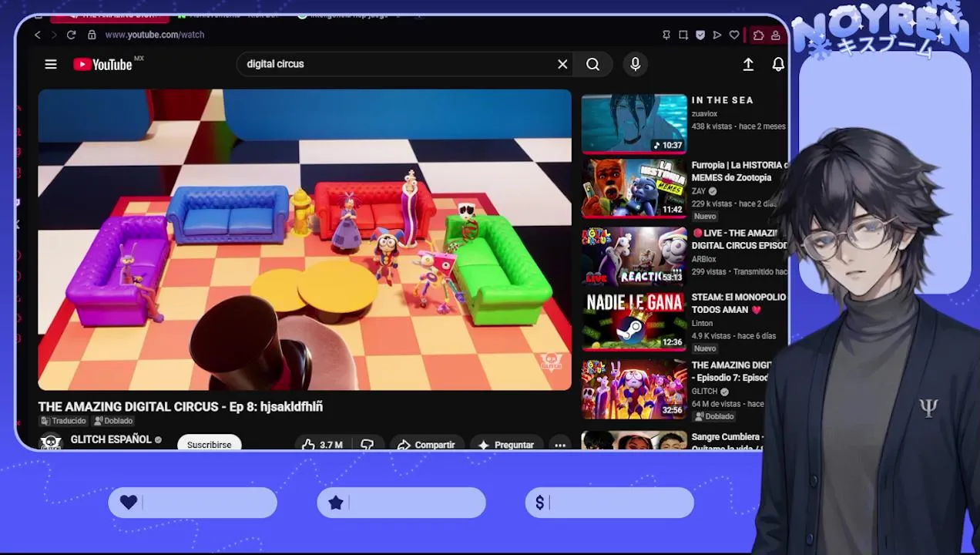Open the YouTube hamburger guide menu
The width and height of the screenshot is (980, 555).
pyautogui.click(x=51, y=64)
